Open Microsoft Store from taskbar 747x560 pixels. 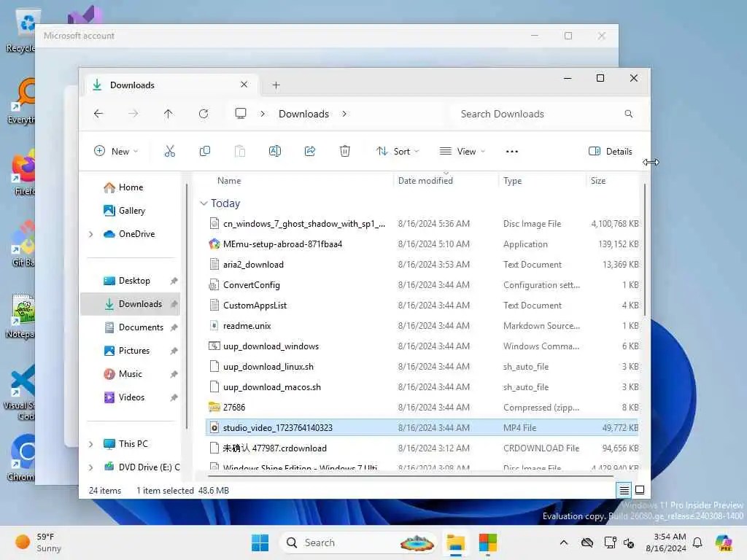(x=487, y=542)
